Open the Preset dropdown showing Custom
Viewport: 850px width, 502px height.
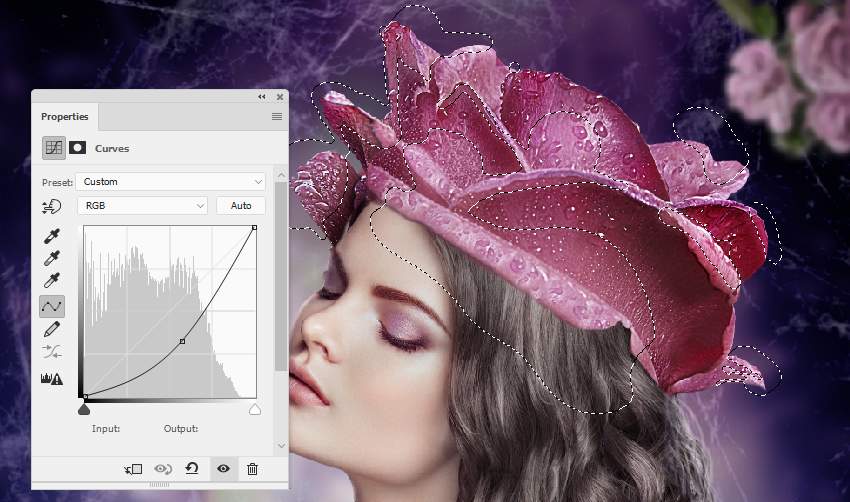tap(171, 182)
